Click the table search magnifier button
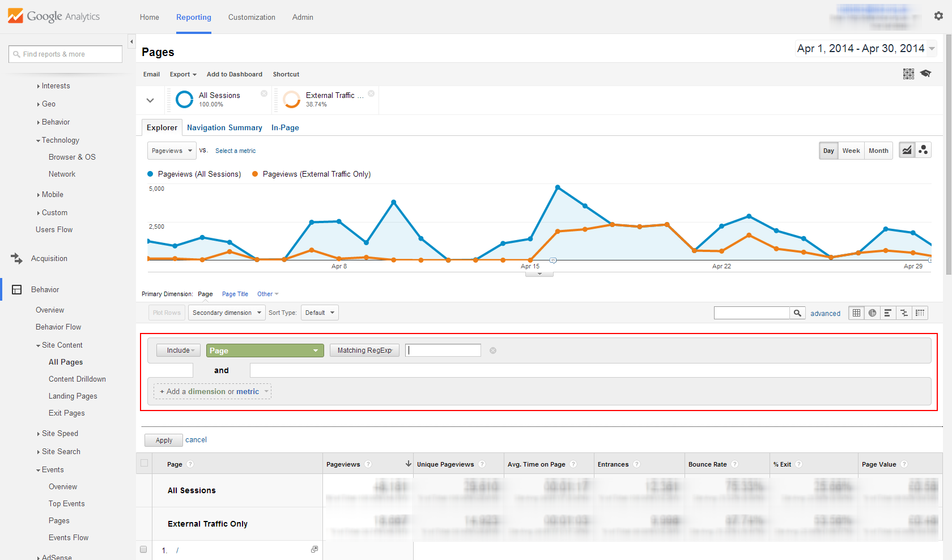The height and width of the screenshot is (560, 952). click(x=797, y=313)
